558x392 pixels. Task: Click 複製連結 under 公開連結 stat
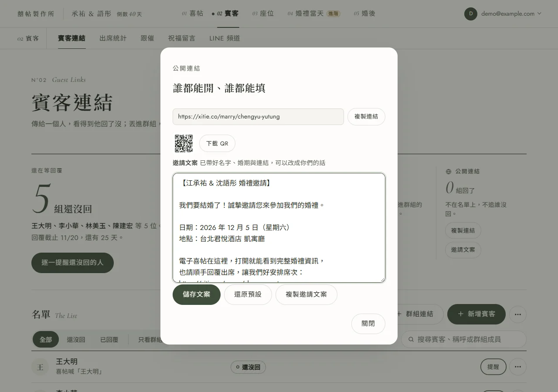point(463,230)
